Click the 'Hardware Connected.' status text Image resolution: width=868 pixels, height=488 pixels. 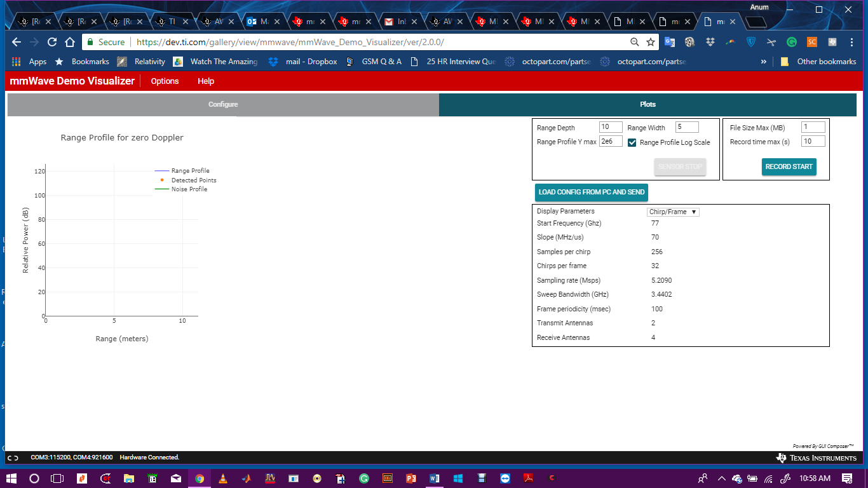pyautogui.click(x=149, y=457)
